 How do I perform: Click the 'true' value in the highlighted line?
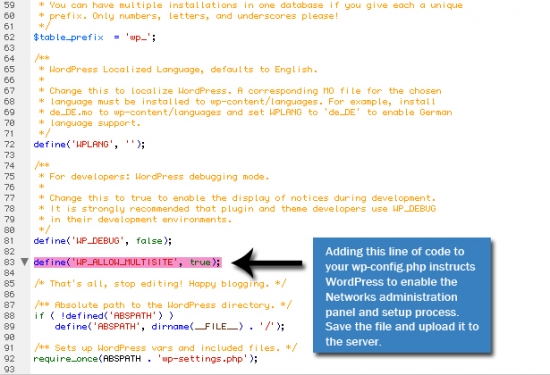[200, 262]
